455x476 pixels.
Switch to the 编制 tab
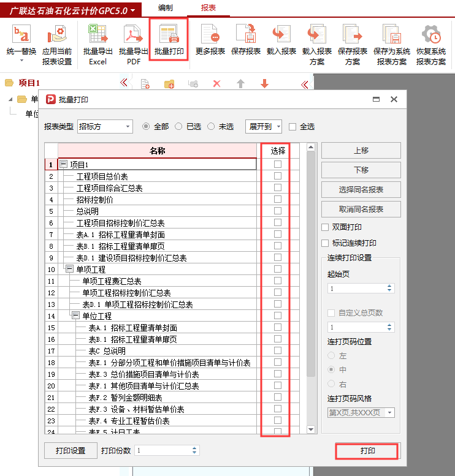(x=166, y=8)
